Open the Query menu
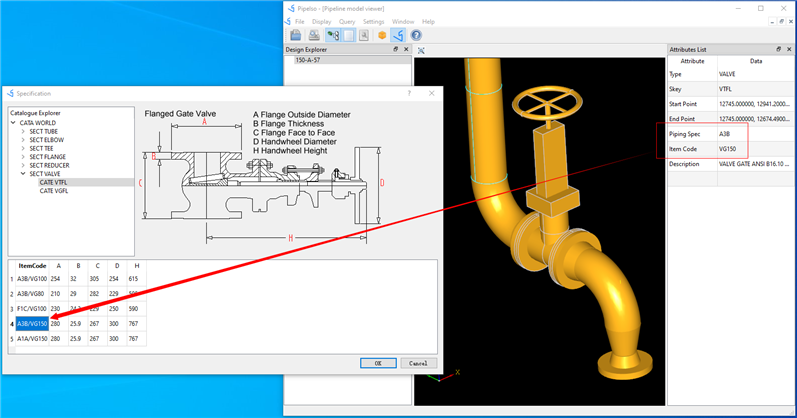The height and width of the screenshot is (418, 797). tap(347, 21)
